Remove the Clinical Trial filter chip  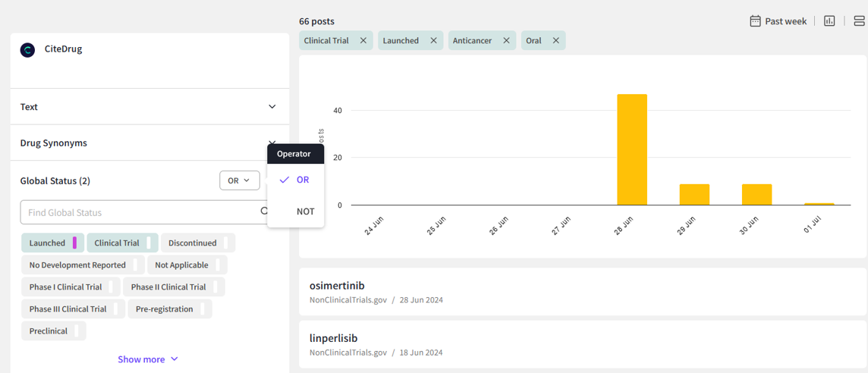point(363,41)
